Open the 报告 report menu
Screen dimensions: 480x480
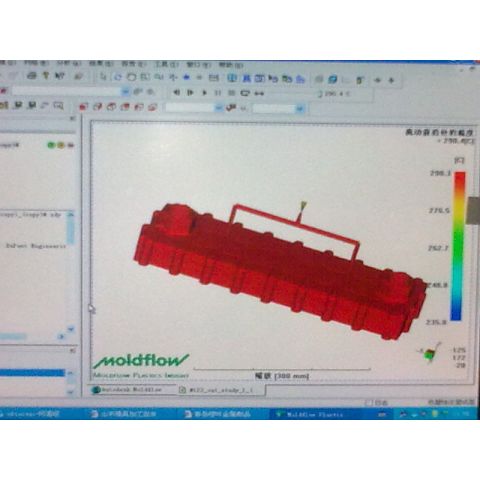pos(133,64)
